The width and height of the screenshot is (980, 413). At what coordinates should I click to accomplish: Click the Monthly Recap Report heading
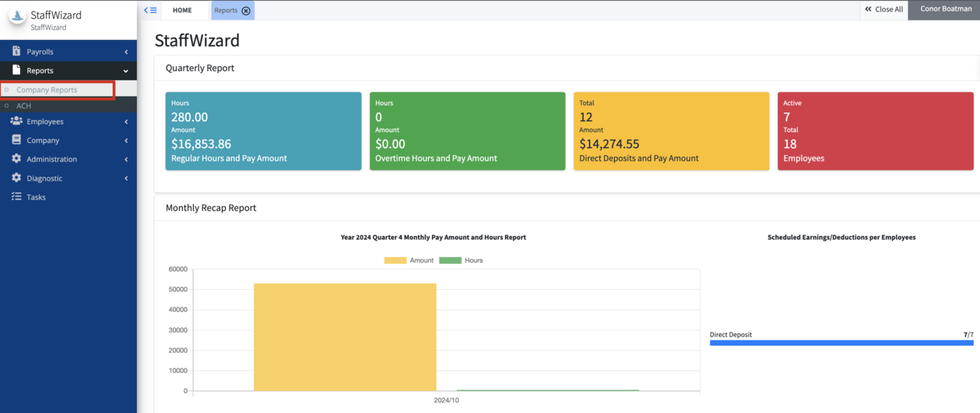[211, 208]
